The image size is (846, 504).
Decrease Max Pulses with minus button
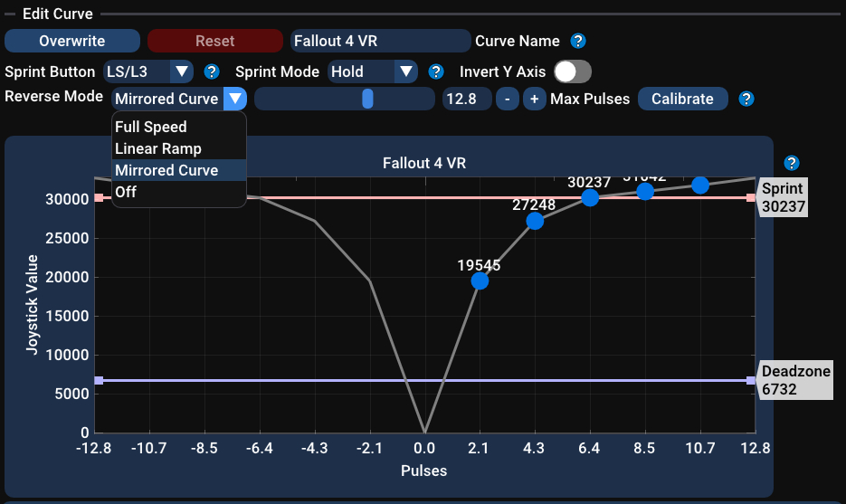[x=508, y=99]
